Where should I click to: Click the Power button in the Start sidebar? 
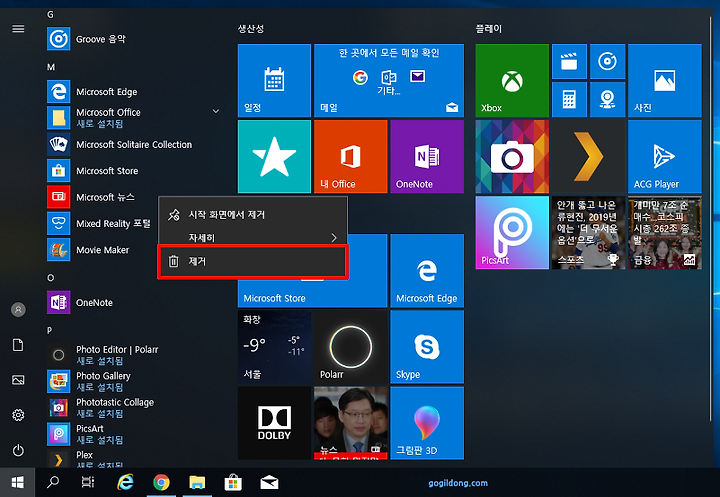click(x=18, y=450)
